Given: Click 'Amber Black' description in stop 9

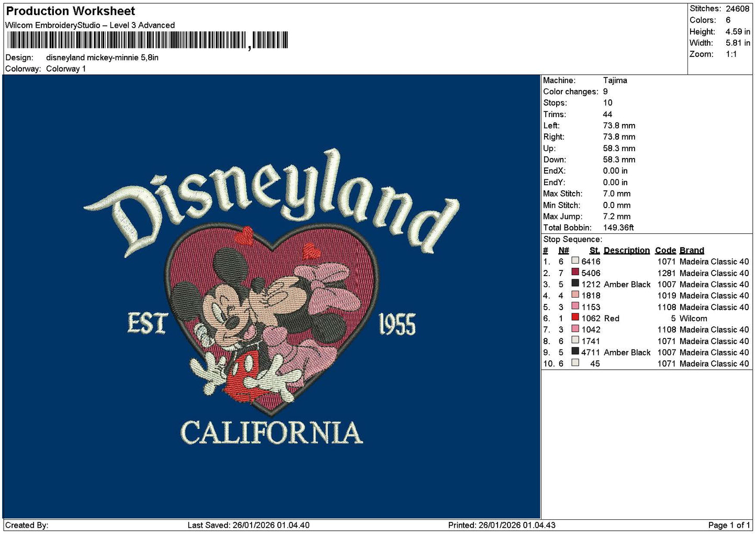Looking at the screenshot, I should click(x=627, y=353).
